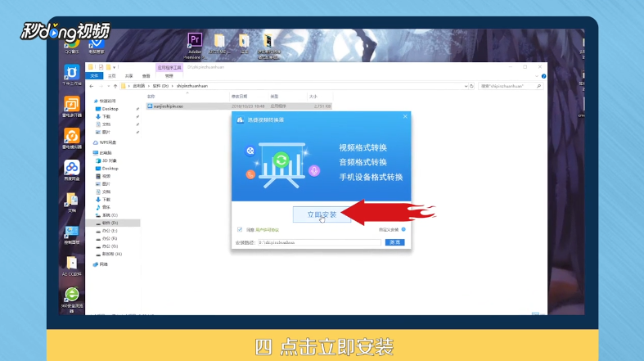This screenshot has width=644, height=361.
Task: Open the 雷电多开器 desktop icon
Action: coord(72,106)
